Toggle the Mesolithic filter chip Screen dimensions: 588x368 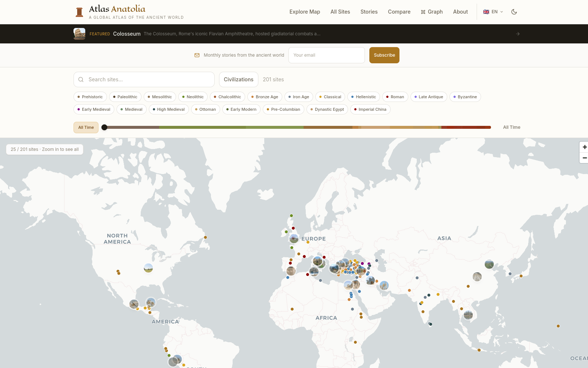tap(160, 97)
